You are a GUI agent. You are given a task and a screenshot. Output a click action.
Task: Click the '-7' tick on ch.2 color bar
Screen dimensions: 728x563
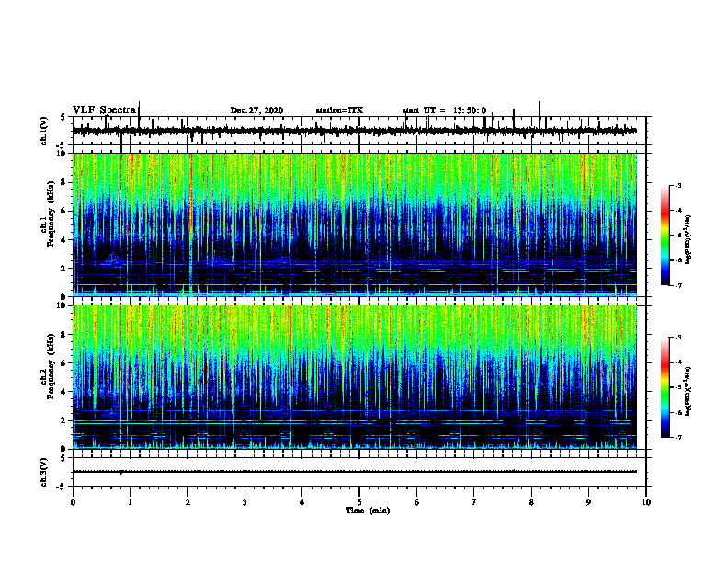click(677, 438)
